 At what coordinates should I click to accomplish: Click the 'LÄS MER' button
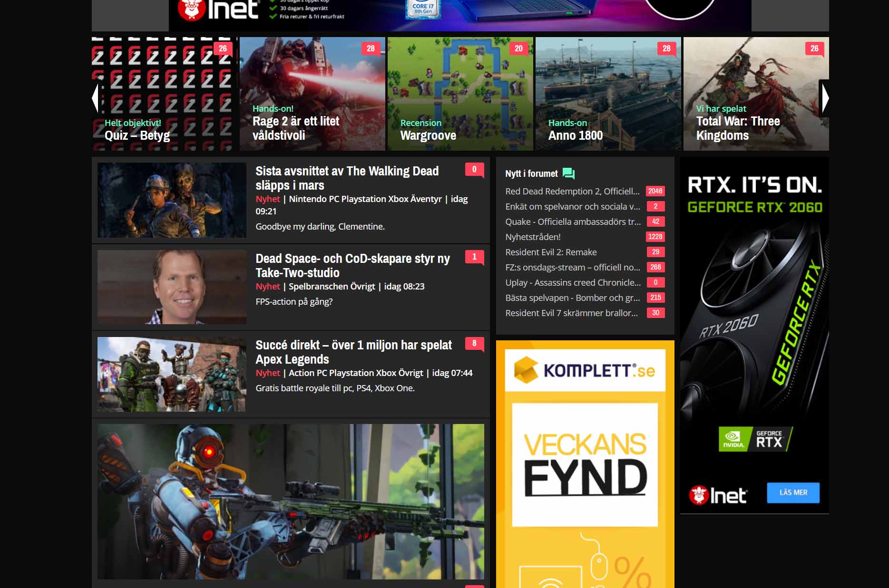(793, 493)
